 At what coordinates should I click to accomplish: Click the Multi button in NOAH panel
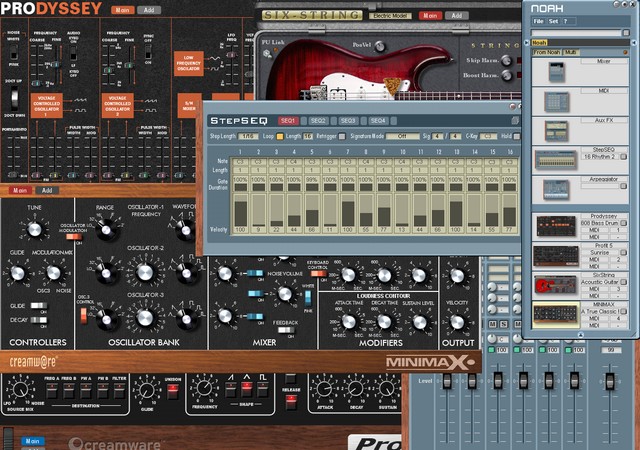tap(570, 52)
